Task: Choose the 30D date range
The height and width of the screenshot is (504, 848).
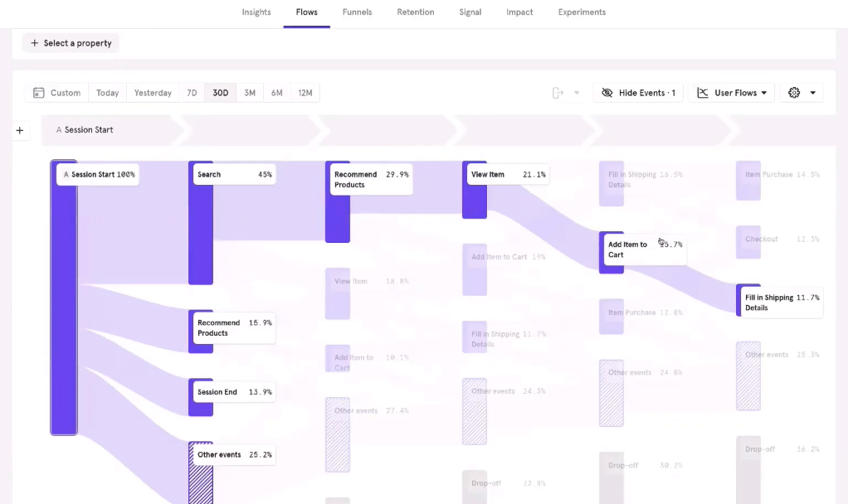Action: 220,93
